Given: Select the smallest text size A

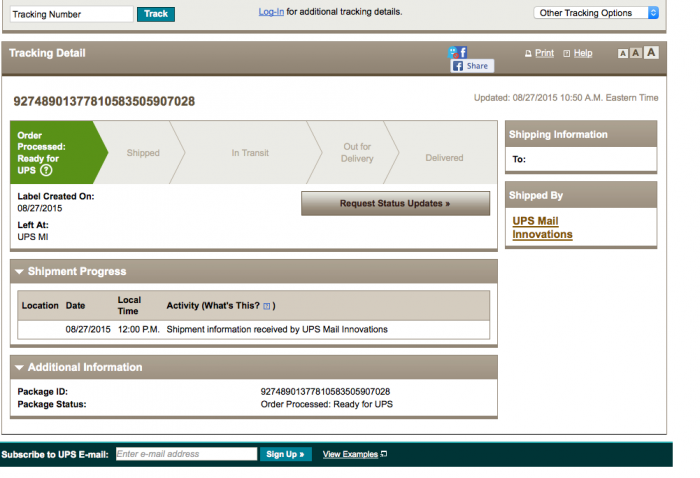Looking at the screenshot, I should coord(623,54).
